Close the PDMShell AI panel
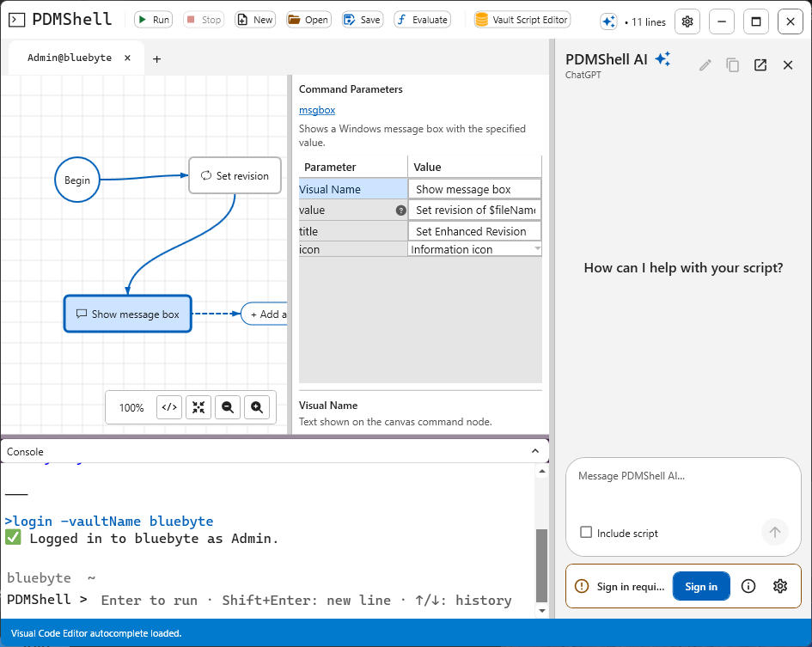Screen dimensions: 812x647 788,64
